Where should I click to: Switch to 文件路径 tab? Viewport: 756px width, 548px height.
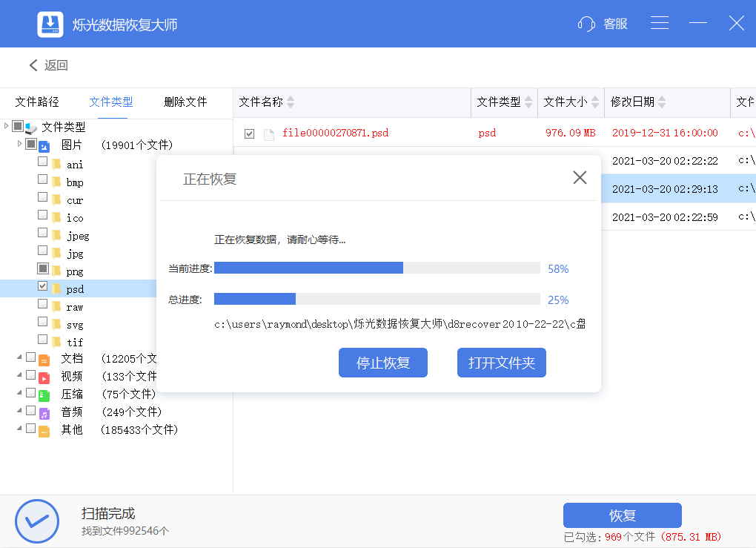click(36, 102)
